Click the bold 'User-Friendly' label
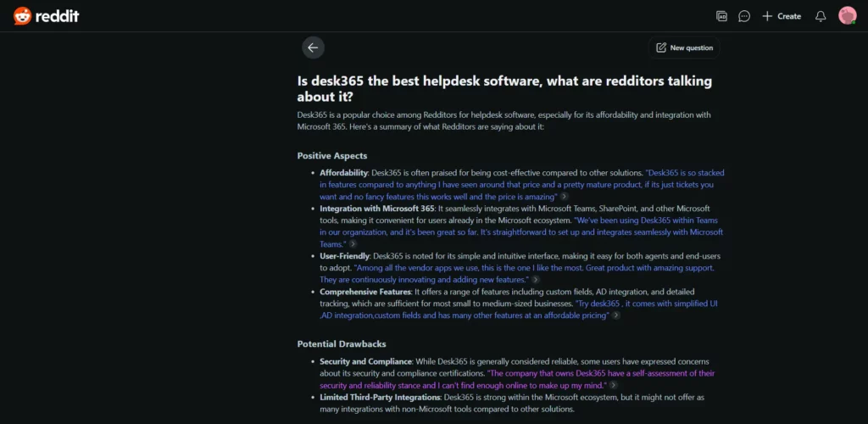The height and width of the screenshot is (424, 868). 344,256
